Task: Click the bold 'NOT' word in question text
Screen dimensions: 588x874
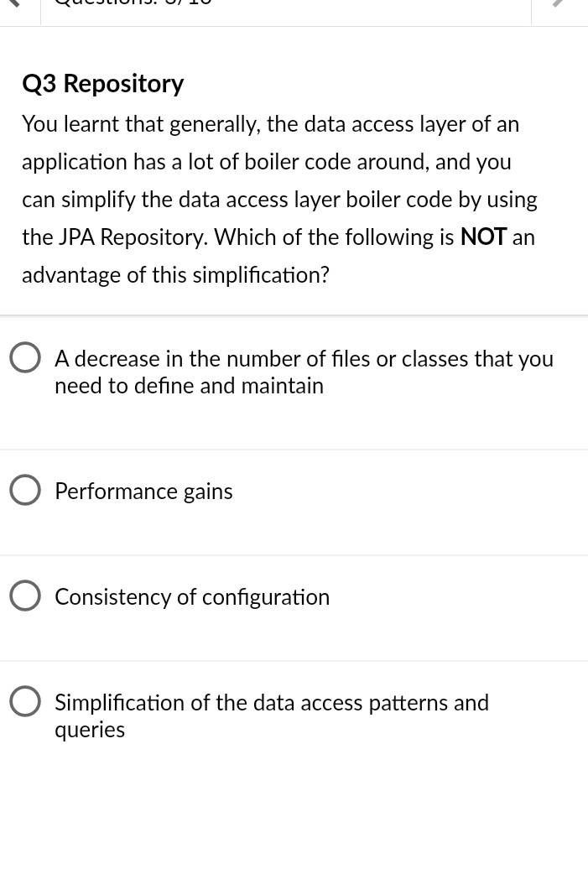Action: (483, 237)
